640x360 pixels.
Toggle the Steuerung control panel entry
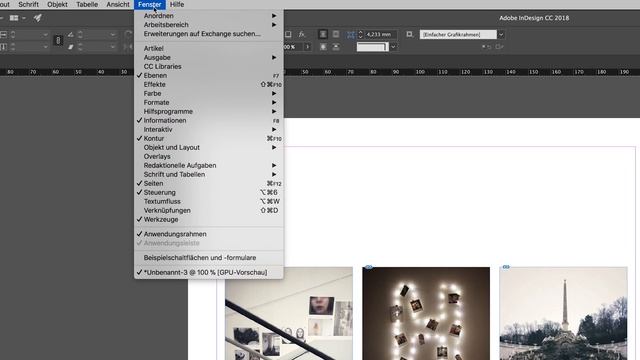point(209,192)
